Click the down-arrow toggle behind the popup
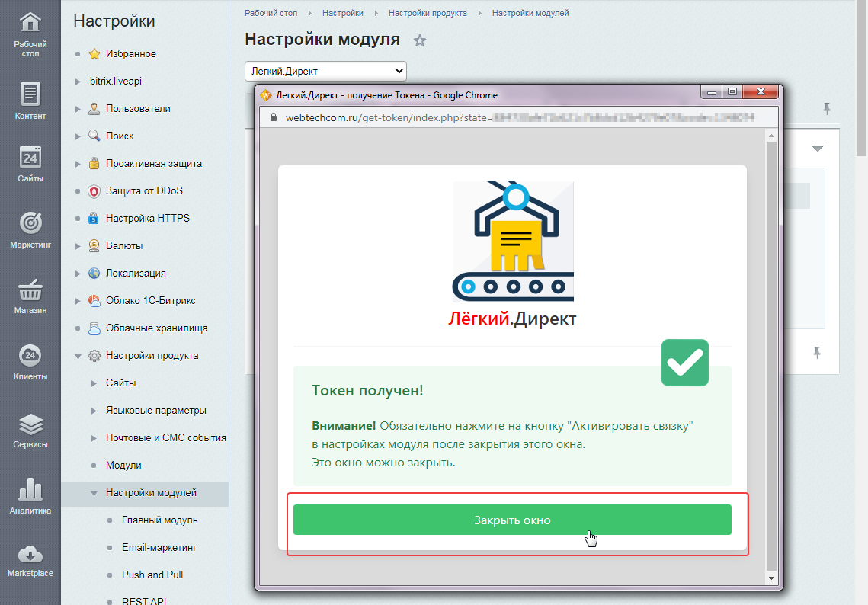The height and width of the screenshot is (605, 868). [x=818, y=149]
